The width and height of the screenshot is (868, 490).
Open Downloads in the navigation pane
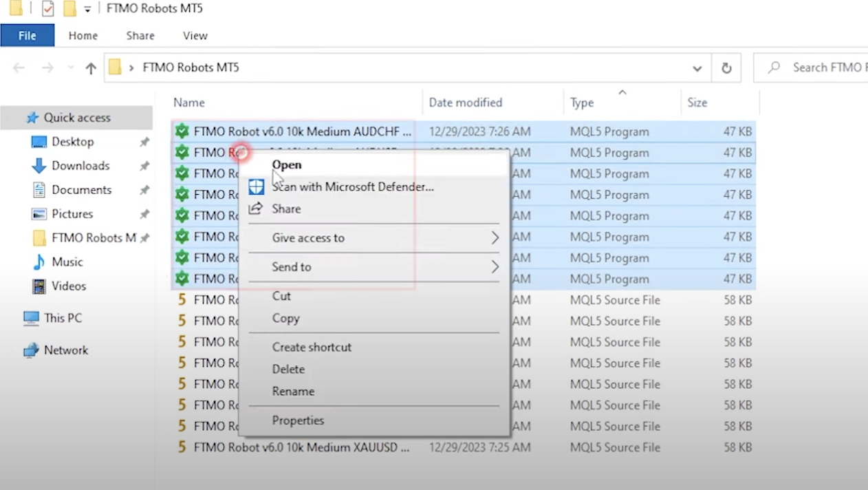[x=80, y=166]
